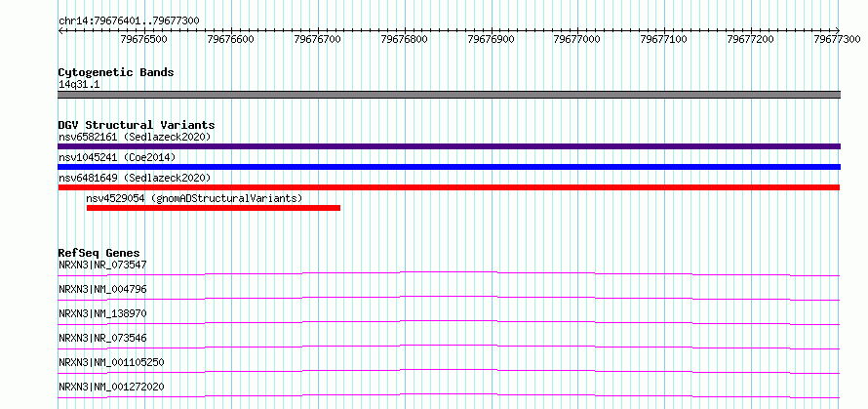This screenshot has height=409, width=868.
Task: Open variant label nsv4529054 (gnomADStructuralVariants)
Action: coord(194,198)
